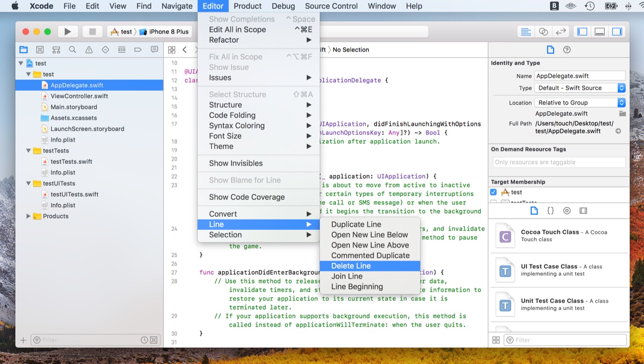
Task: Toggle the Debug area visibility
Action: (599, 31)
